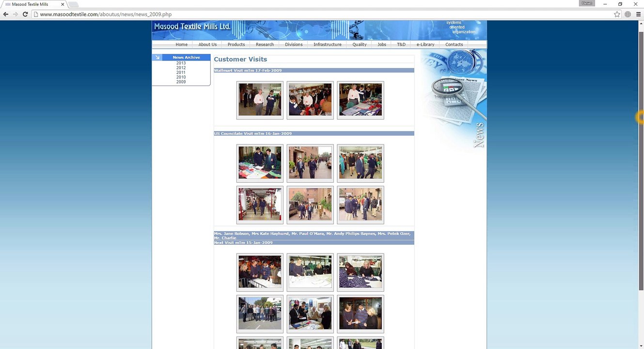The height and width of the screenshot is (349, 644).
Task: Open the 2009 news archive
Action: pyautogui.click(x=181, y=82)
